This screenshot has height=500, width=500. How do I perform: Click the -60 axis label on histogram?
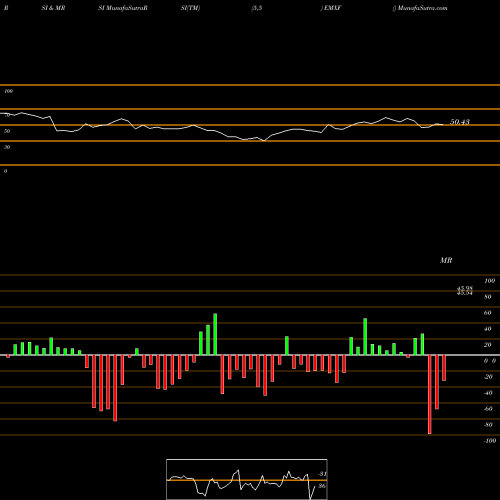(x=488, y=409)
